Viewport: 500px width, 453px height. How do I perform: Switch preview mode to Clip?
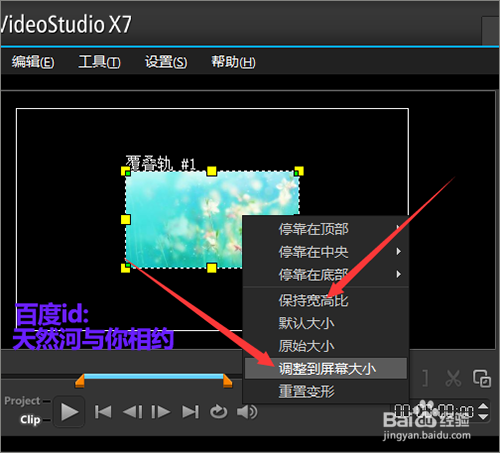[30, 419]
